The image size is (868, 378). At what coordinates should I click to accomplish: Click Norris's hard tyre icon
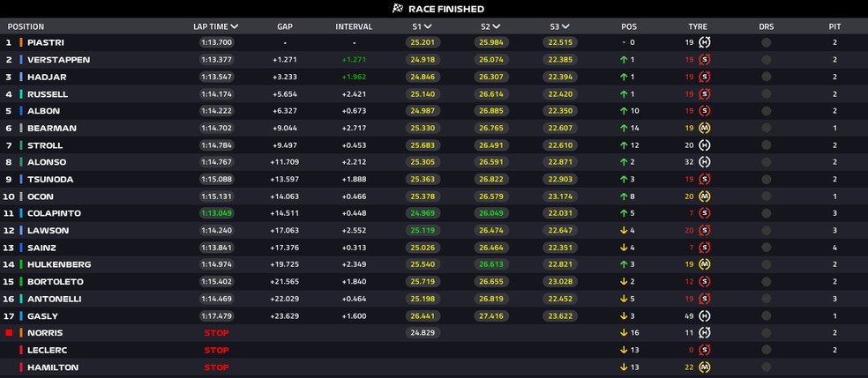[x=705, y=333]
